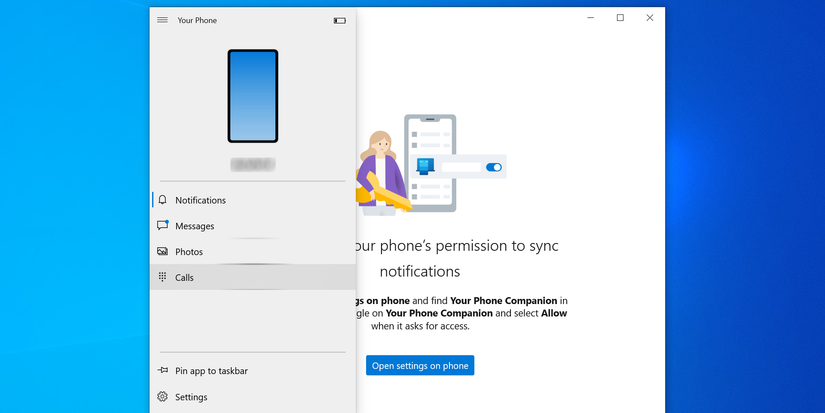Click the blurred phone name label
Screen dimensions: 825x413
tap(253, 164)
